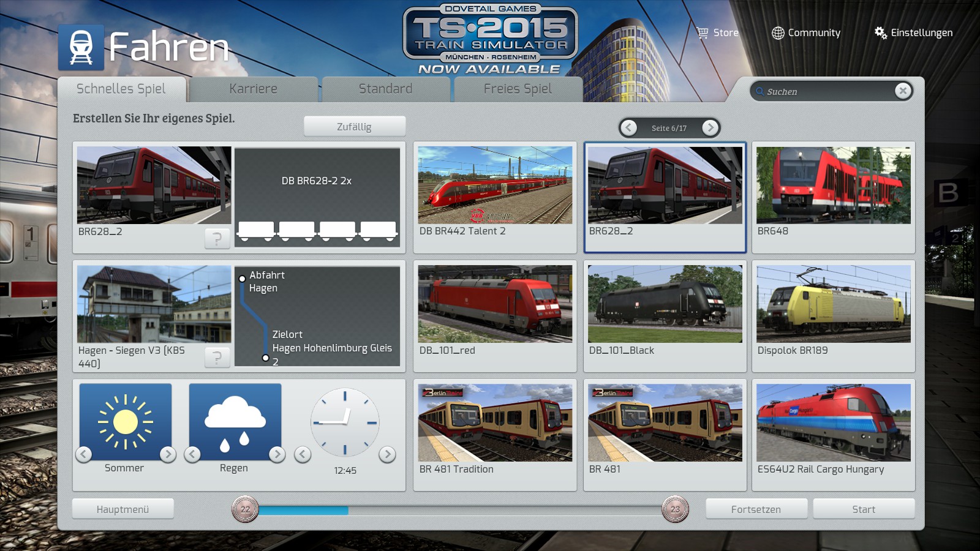
Task: Open the Community globe link
Action: (x=778, y=33)
